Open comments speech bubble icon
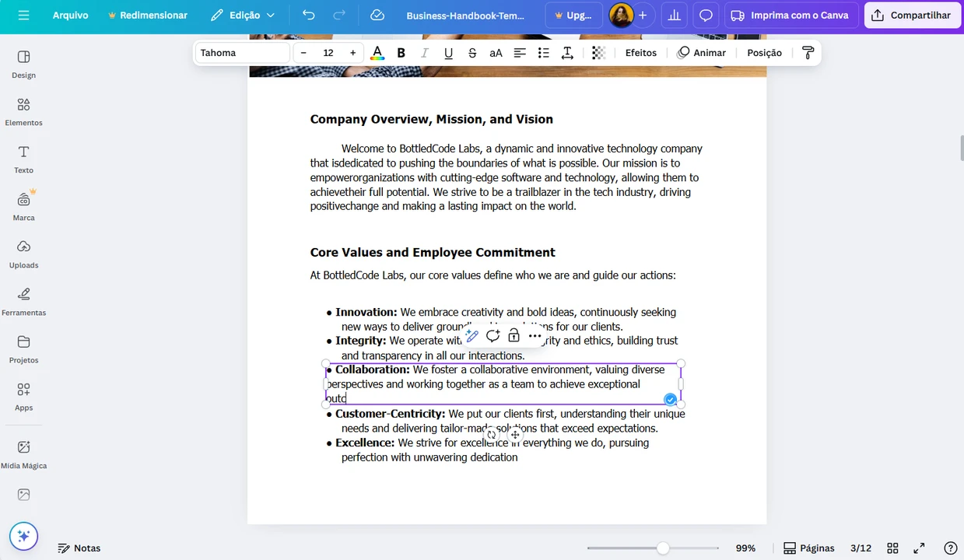 [706, 16]
